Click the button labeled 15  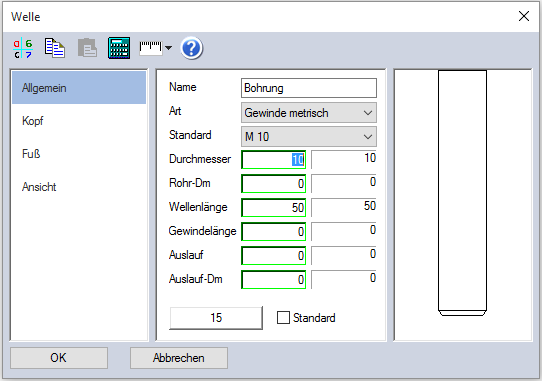pyautogui.click(x=216, y=318)
